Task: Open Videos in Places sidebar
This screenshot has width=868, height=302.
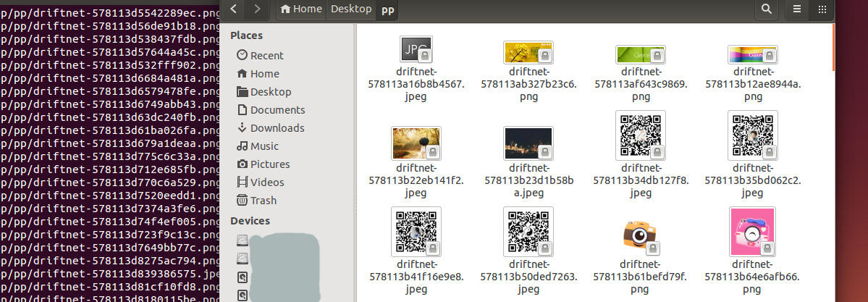Action: tap(260, 183)
